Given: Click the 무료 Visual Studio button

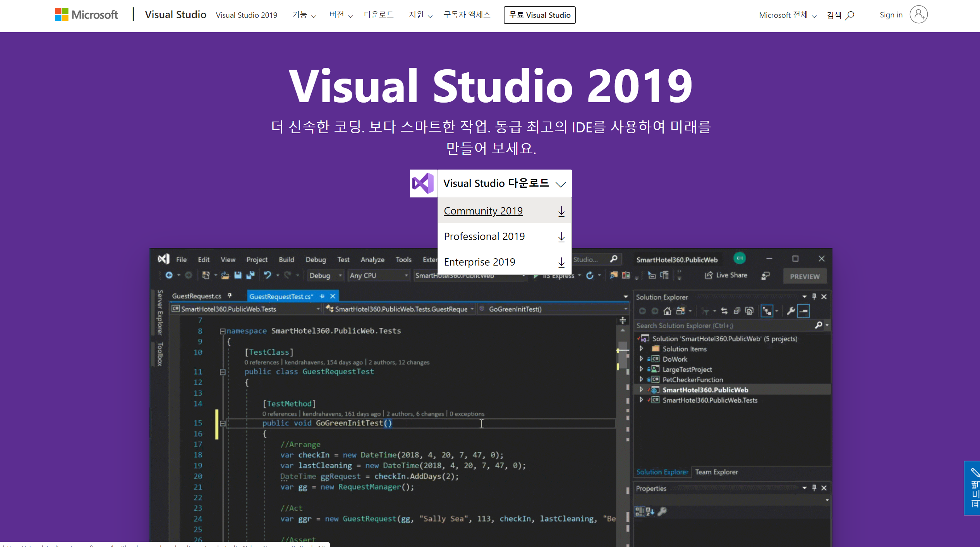Looking at the screenshot, I should 539,15.
